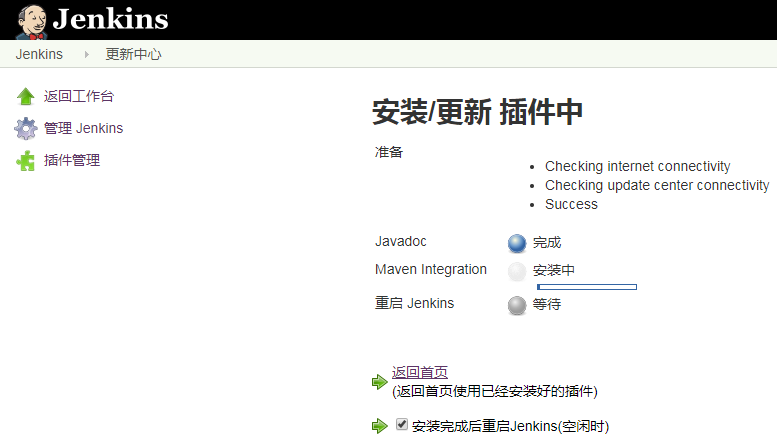Click Checking update center connectivity text

tap(657, 185)
